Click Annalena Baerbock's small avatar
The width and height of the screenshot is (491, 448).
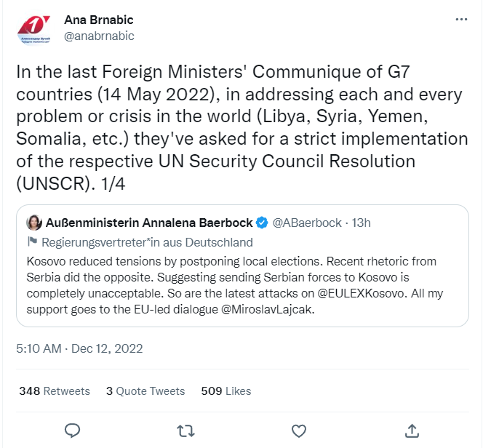point(34,223)
